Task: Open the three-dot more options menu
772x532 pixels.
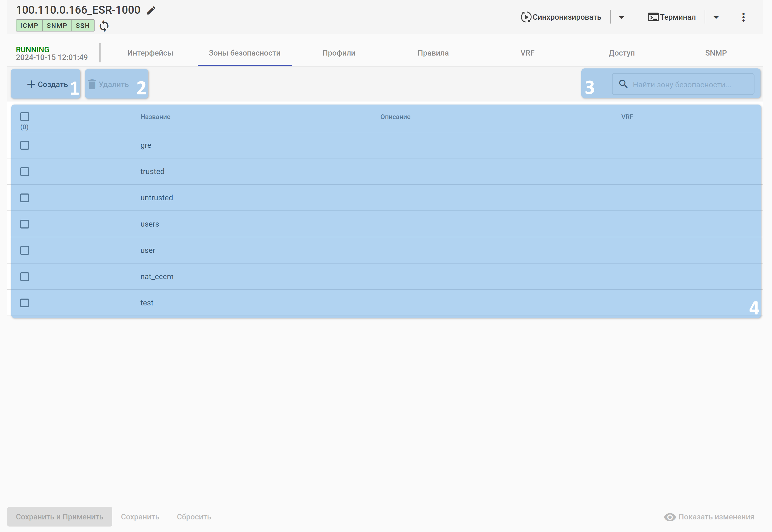Action: [x=743, y=17]
